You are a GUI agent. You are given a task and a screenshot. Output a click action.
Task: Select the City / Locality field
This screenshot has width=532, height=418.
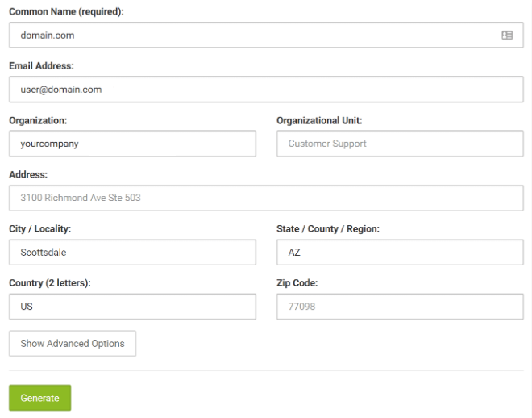(x=132, y=253)
